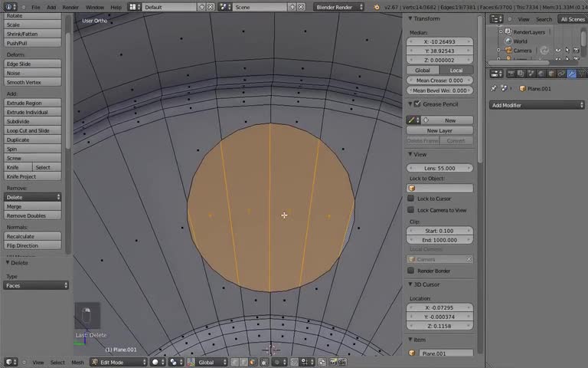Switch to Render Layers properties tab
This screenshot has width=588, height=368.
[521, 74]
